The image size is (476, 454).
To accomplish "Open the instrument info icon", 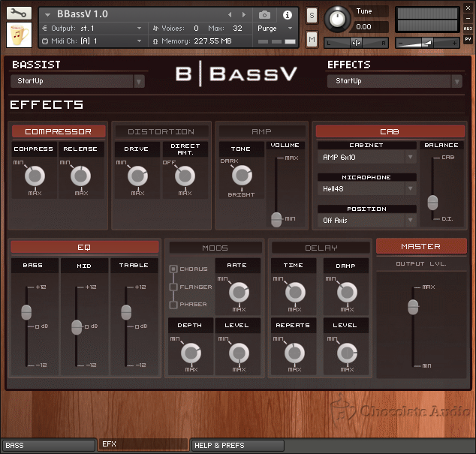I will click(287, 14).
